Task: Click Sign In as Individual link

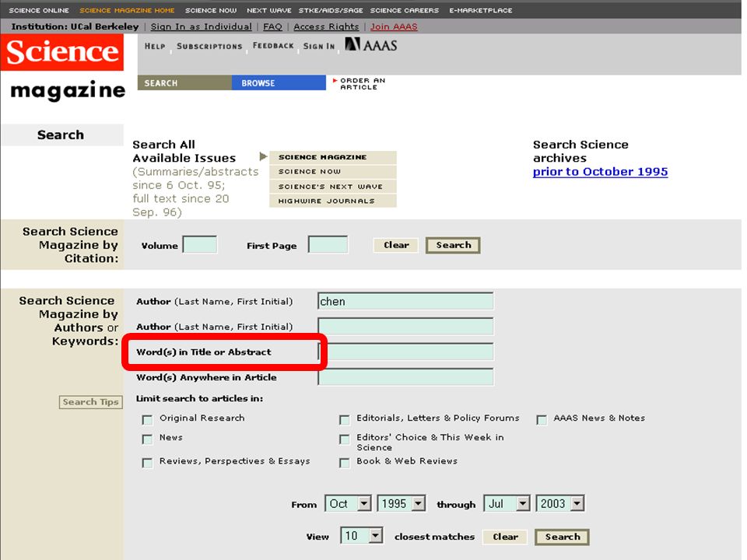Action: click(x=201, y=26)
